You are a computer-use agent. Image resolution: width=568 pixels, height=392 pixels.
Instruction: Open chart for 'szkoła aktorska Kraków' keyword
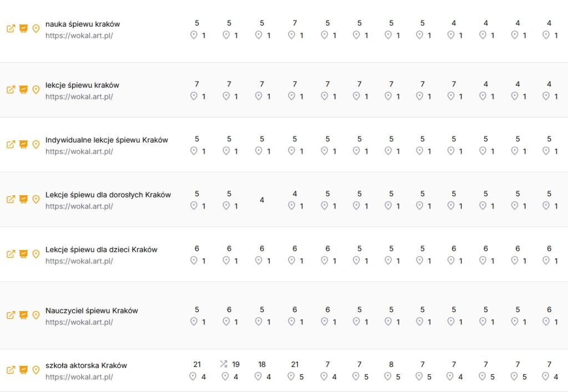23,370
